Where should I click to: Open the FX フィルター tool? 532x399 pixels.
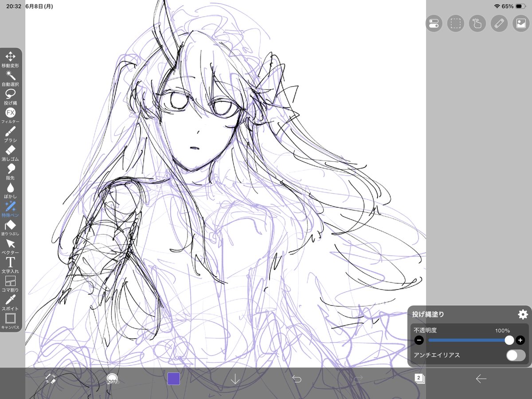coord(11,115)
